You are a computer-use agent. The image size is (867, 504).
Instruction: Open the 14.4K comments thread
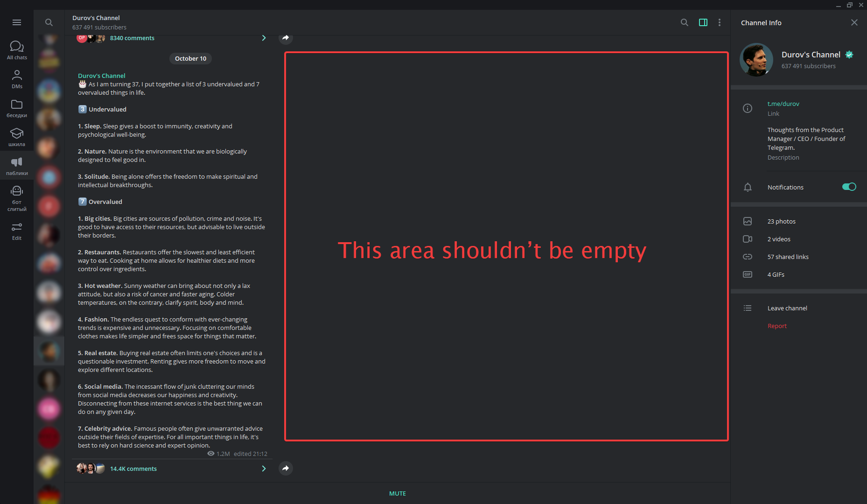[x=171, y=469]
